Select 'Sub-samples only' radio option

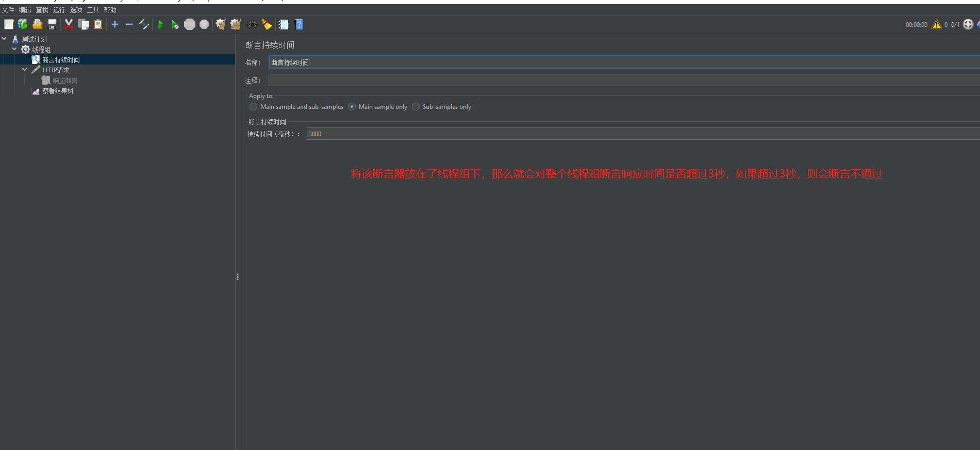click(x=416, y=107)
